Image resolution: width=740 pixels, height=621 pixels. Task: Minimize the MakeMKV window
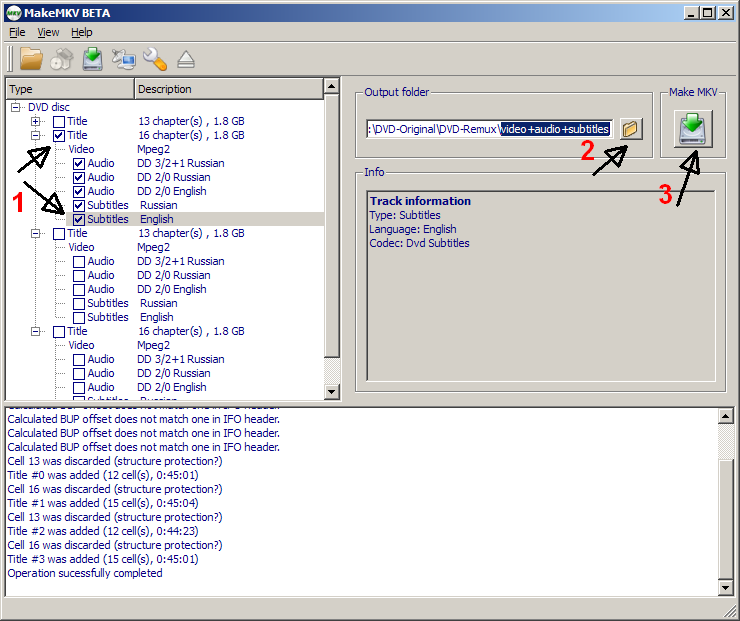[x=691, y=13]
